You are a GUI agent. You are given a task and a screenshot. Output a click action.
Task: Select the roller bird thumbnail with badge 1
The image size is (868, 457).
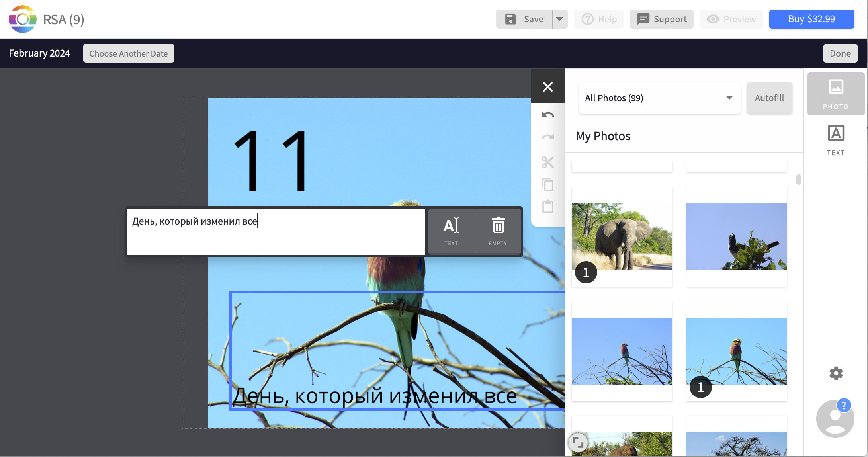[737, 351]
